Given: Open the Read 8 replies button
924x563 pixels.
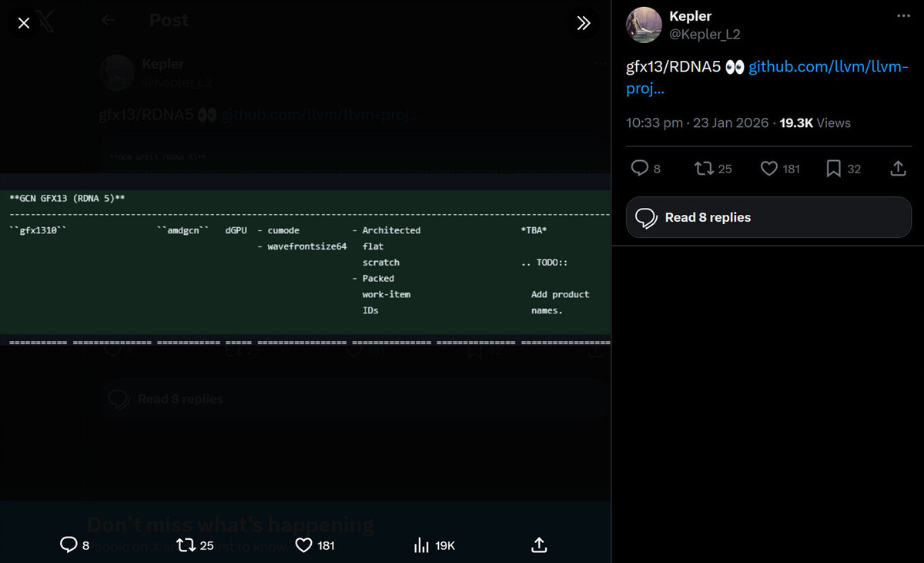Looking at the screenshot, I should (x=768, y=217).
